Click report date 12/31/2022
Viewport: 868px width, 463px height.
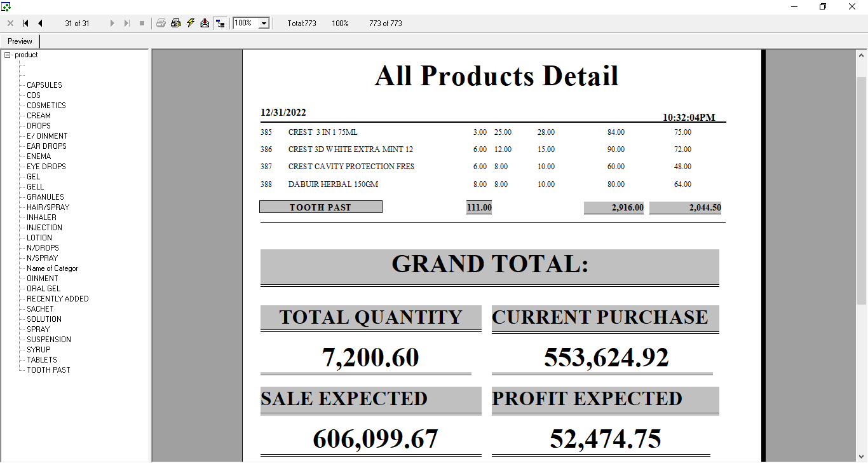tap(283, 113)
